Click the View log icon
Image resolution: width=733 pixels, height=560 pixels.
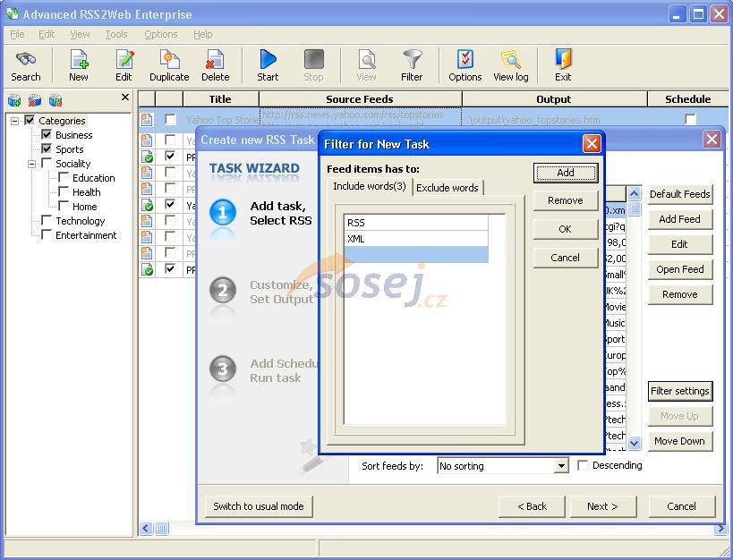[x=510, y=60]
